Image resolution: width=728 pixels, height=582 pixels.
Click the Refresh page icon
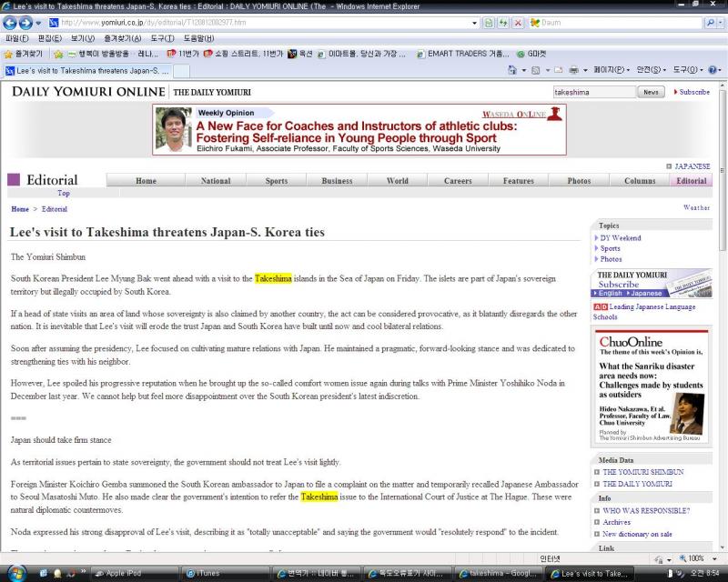tap(503, 22)
